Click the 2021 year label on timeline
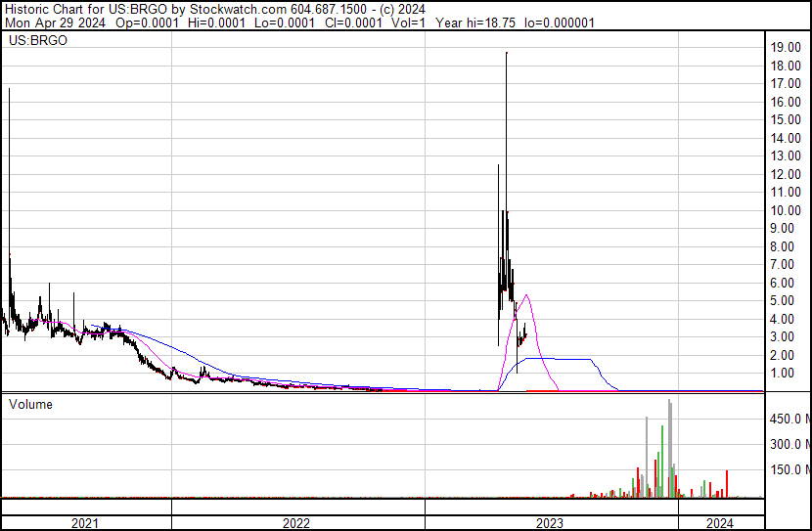Viewport: 812px width, 531px height. (x=84, y=523)
